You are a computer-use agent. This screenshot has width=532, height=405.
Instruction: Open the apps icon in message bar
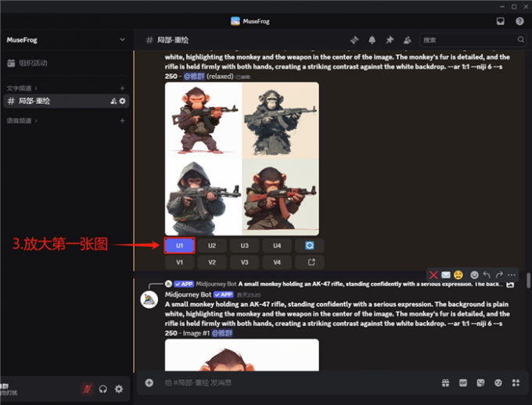[516, 383]
